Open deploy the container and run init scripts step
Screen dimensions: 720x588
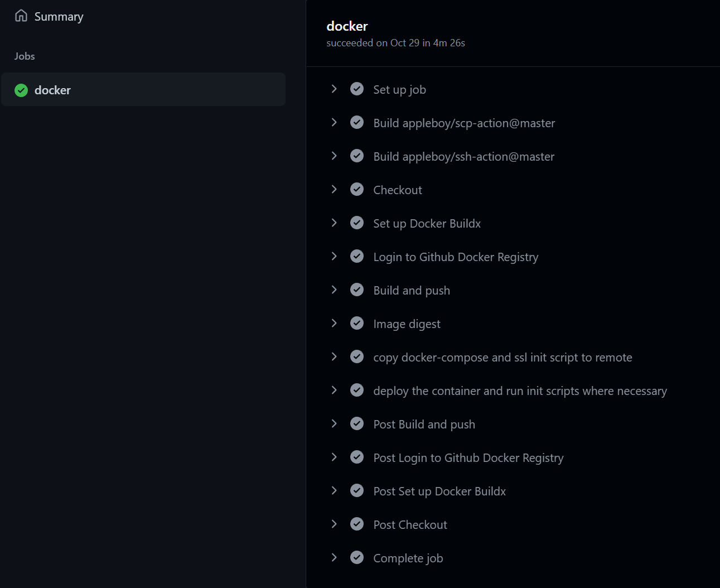pos(520,391)
